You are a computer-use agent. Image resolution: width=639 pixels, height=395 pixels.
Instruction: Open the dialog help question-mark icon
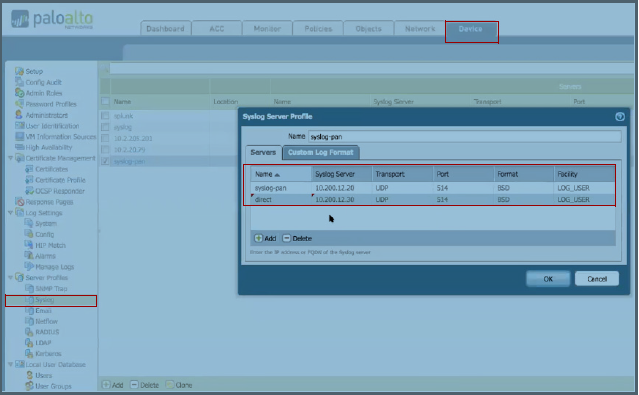[x=619, y=117]
